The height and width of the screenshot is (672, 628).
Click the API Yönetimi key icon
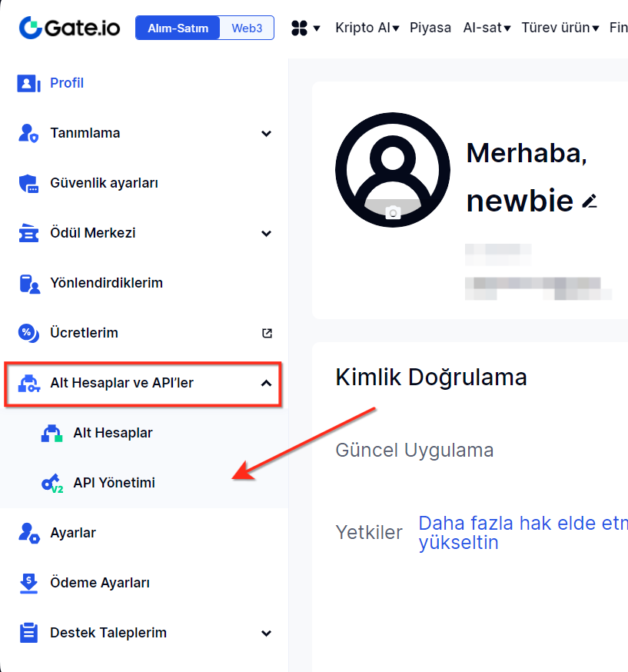point(52,484)
